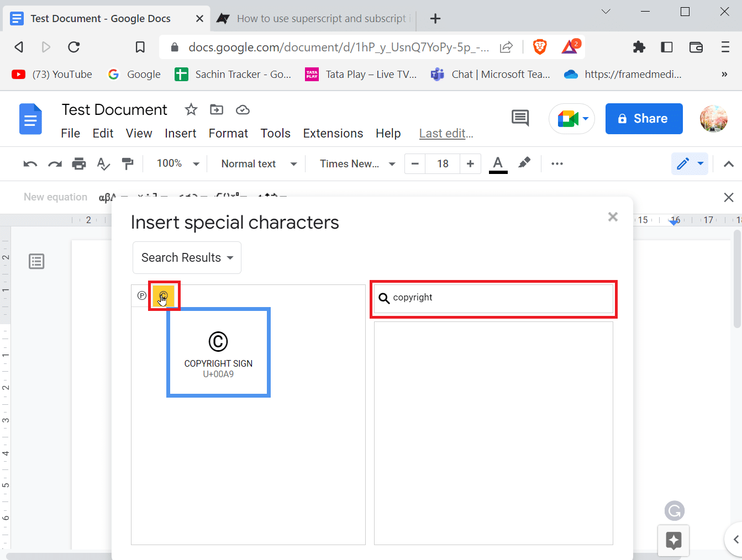Open the browser extensions puzzle icon
This screenshot has height=560, width=742.
coord(639,47)
